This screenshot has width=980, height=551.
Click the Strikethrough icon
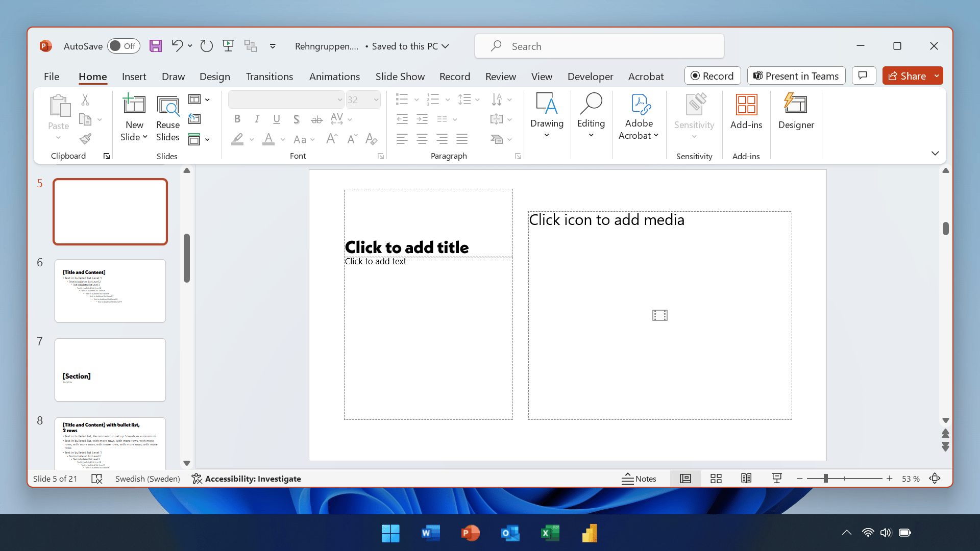[x=316, y=119]
